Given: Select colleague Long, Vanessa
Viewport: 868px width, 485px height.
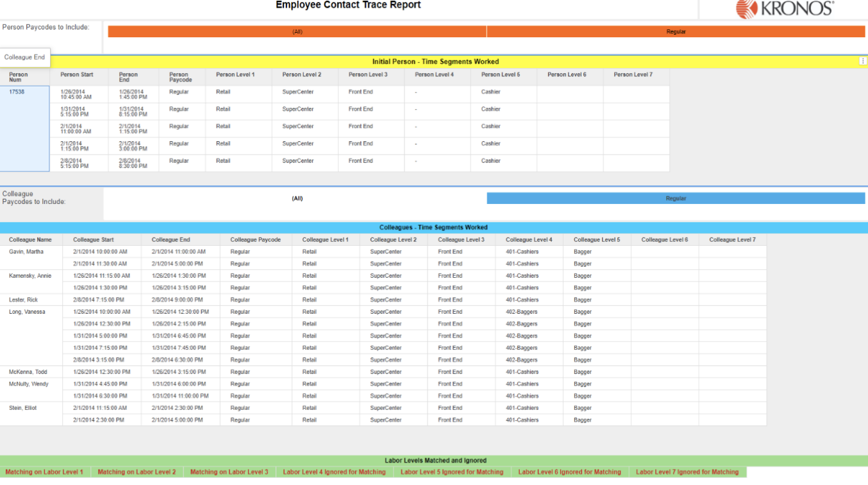Looking at the screenshot, I should pos(27,312).
